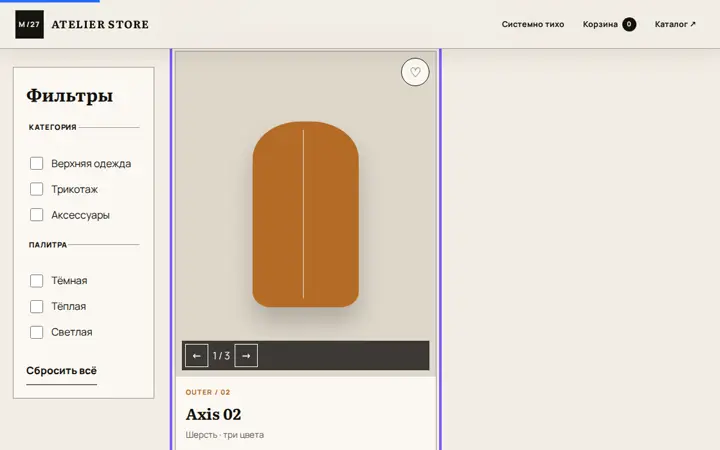Click the Шерсть · три цвета description
The height and width of the screenshot is (450, 720).
[225, 435]
